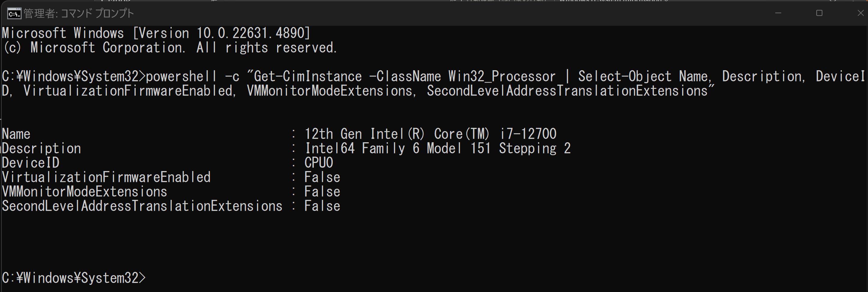
Task: Click the Windows version line at the top
Action: pyautogui.click(x=156, y=33)
